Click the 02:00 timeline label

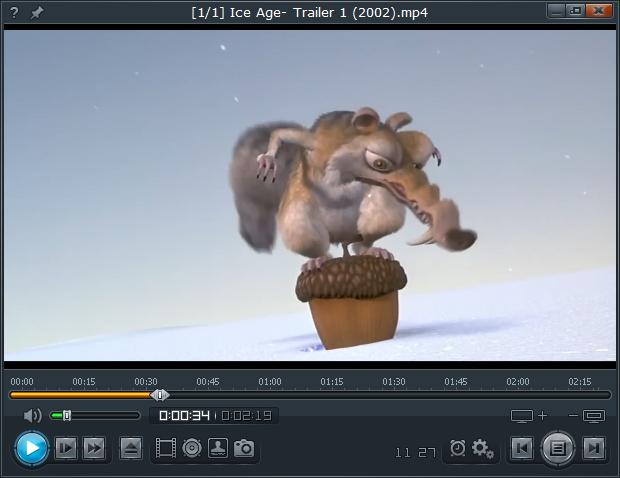click(518, 382)
